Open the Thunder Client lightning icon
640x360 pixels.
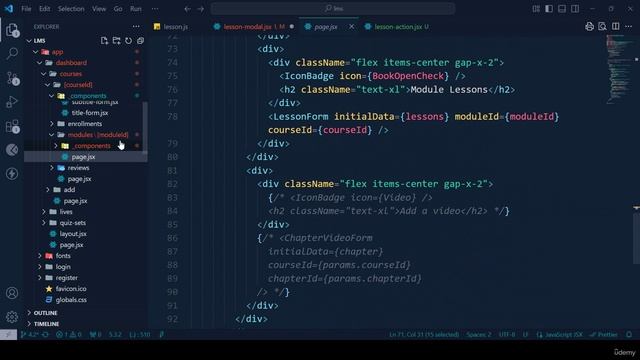pyautogui.click(x=12, y=174)
